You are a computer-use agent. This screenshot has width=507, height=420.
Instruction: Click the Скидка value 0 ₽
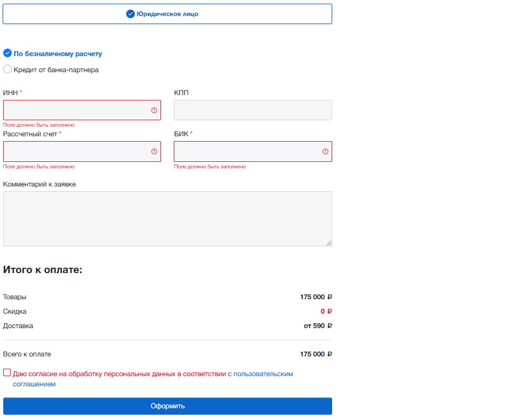click(326, 312)
